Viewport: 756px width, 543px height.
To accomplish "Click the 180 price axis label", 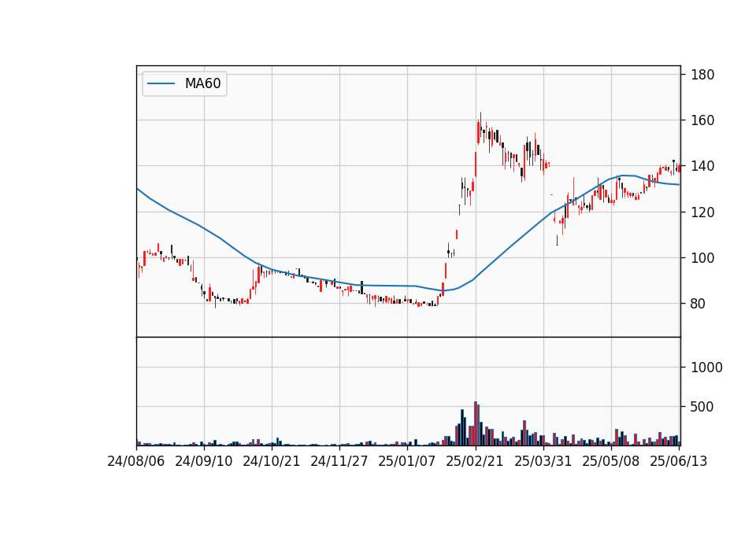I will coord(702,75).
